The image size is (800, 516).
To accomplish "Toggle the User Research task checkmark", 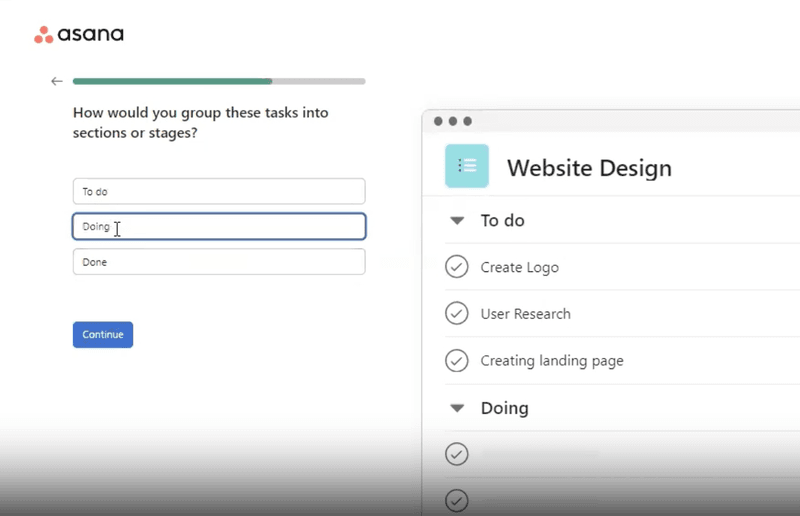I will pos(456,313).
